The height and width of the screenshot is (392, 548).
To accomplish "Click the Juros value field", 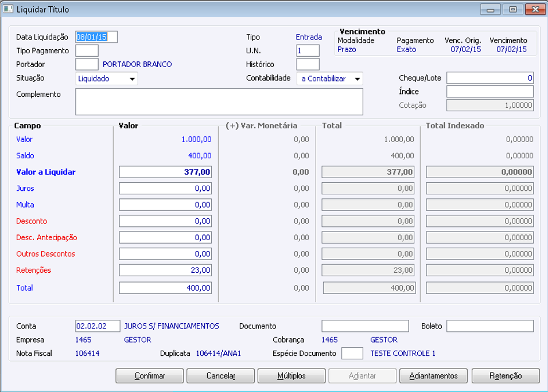I will (x=165, y=189).
